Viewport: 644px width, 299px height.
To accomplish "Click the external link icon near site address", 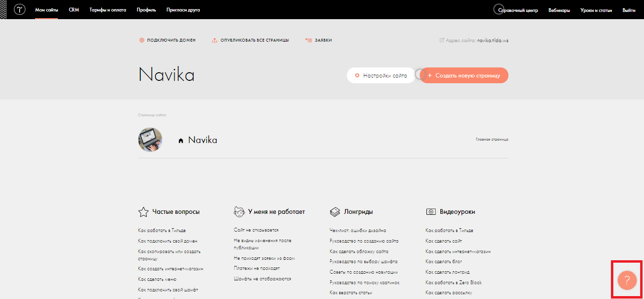I will click(442, 40).
